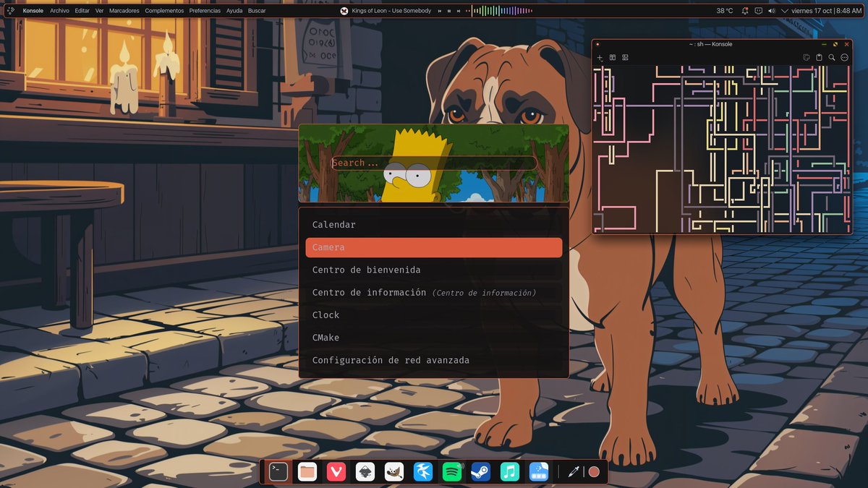
Task: Open the application launcher icon at top-left
Action: pyautogui.click(x=11, y=11)
